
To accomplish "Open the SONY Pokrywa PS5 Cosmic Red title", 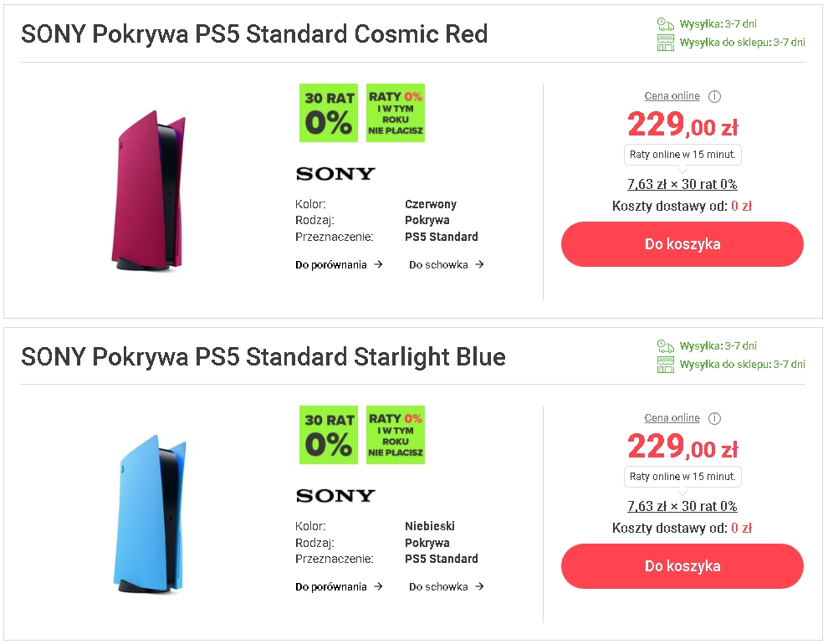I will click(254, 34).
